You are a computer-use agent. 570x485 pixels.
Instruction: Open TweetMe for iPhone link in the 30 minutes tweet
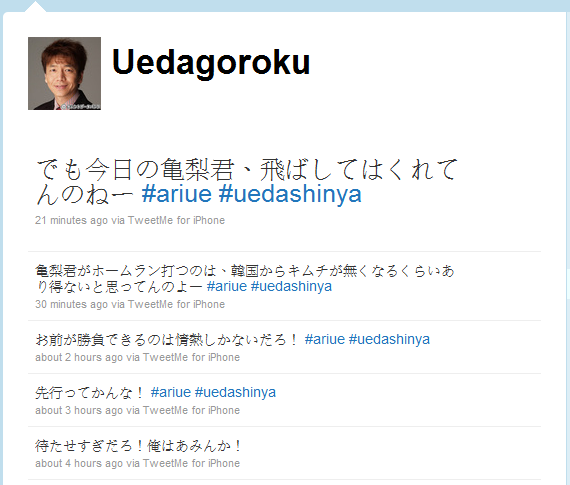pyautogui.click(x=176, y=304)
